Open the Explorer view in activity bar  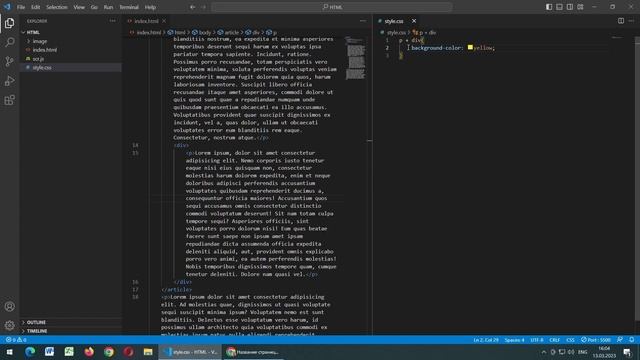9,23
